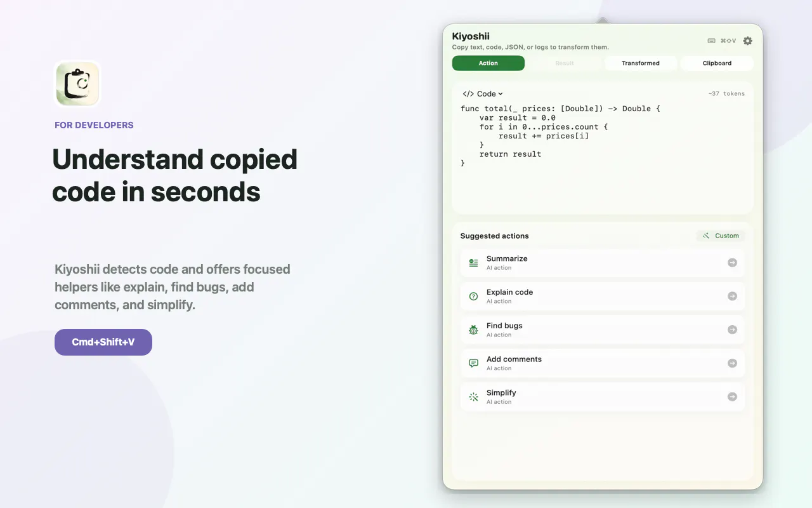Viewport: 812px width, 508px height.
Task: Open the Code type dropdown
Action: (x=483, y=94)
